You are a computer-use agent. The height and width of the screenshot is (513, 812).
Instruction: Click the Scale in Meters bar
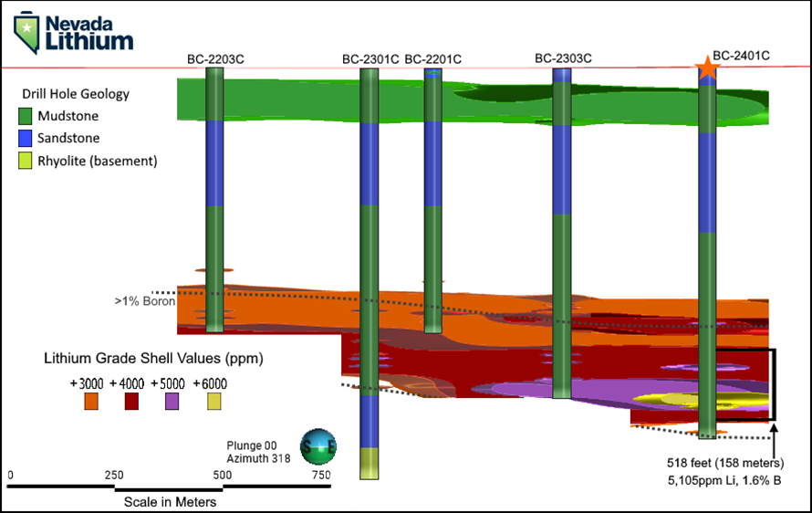click(170, 486)
